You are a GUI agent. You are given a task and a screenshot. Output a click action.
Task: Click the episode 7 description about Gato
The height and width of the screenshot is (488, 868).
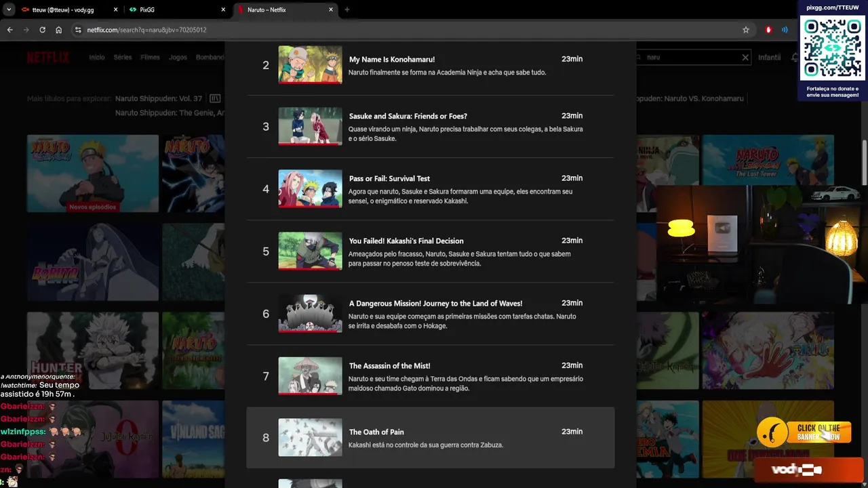466,384
